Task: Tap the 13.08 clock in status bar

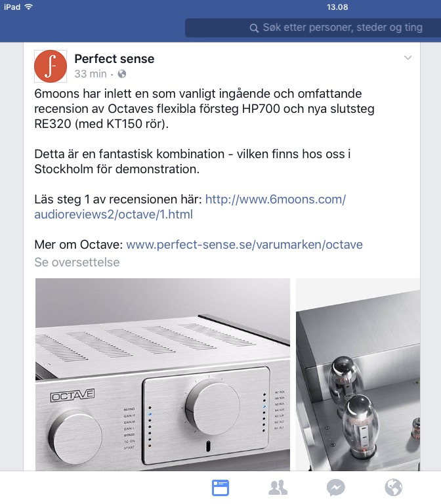Action: click(337, 7)
